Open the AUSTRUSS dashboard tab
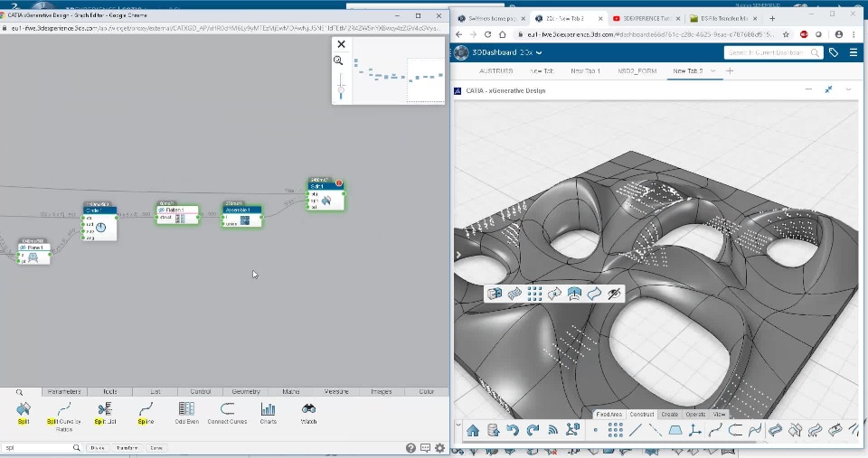The image size is (868, 458). click(496, 71)
